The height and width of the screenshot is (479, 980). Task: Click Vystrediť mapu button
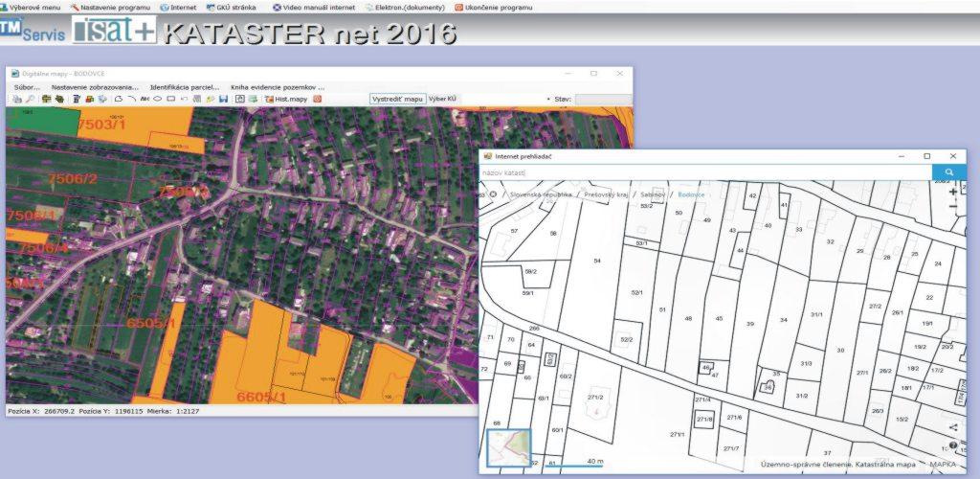(x=397, y=99)
